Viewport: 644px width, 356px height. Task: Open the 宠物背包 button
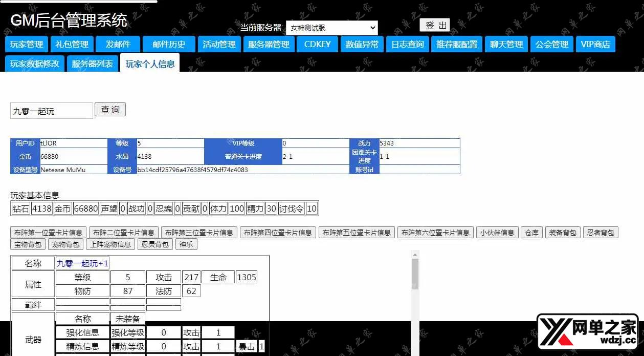[66, 244]
